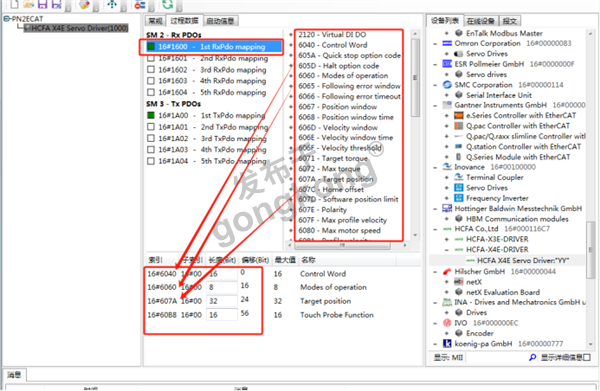Click the Gantner Instruments vendor logo icon
Image resolution: width=600 pixels, height=391 pixels.
point(447,105)
